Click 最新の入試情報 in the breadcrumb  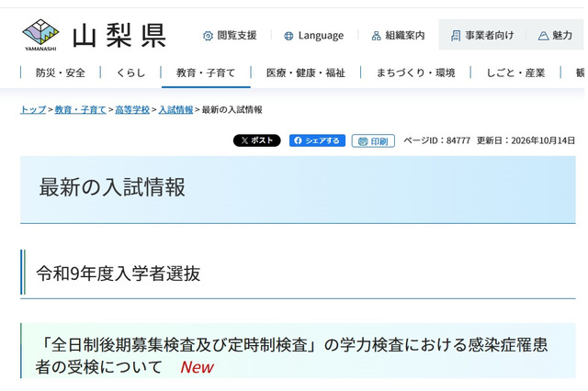click(x=232, y=110)
